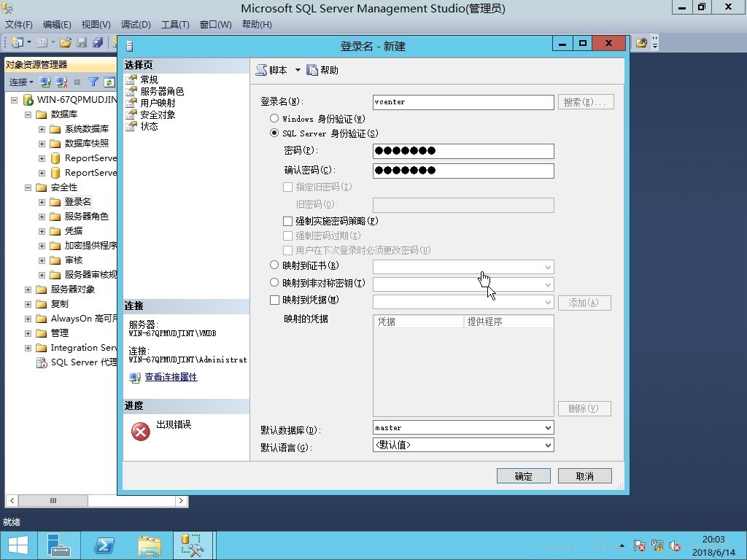Click the server node icon WIN-67QPMUDJINT
Screen dimensions: 747x560
pos(28,99)
